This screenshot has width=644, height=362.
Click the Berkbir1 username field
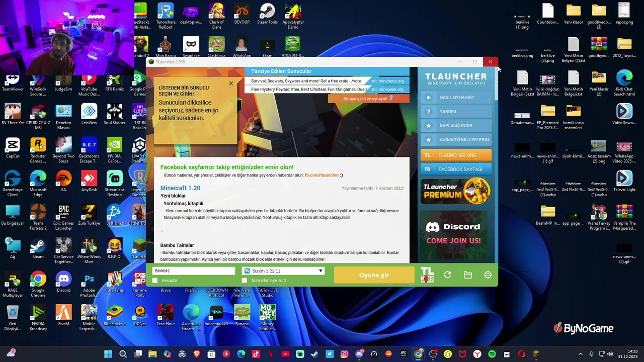tap(194, 271)
